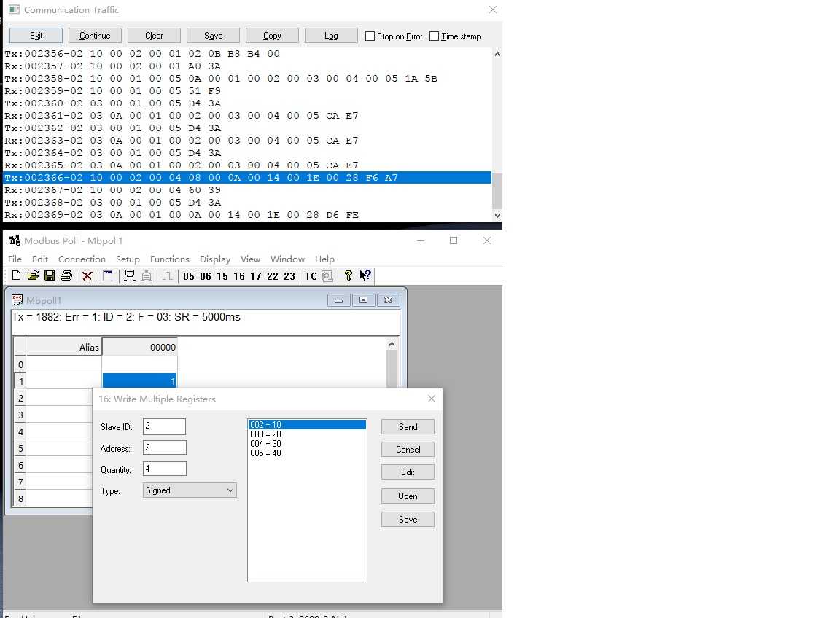Open the Connection menu

tap(82, 259)
